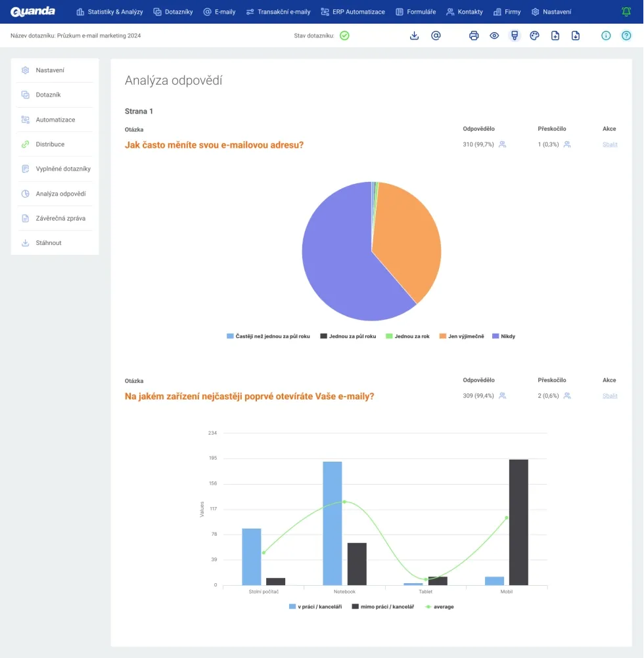The image size is (644, 658).
Task: Click the download icon in the top toolbar
Action: pyautogui.click(x=414, y=35)
